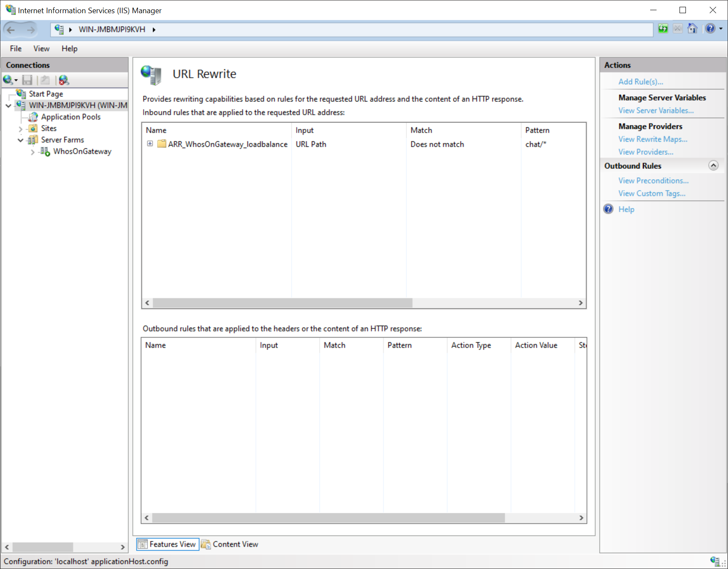The image size is (728, 569).
Task: Click the Save connections disk icon
Action: click(x=27, y=80)
